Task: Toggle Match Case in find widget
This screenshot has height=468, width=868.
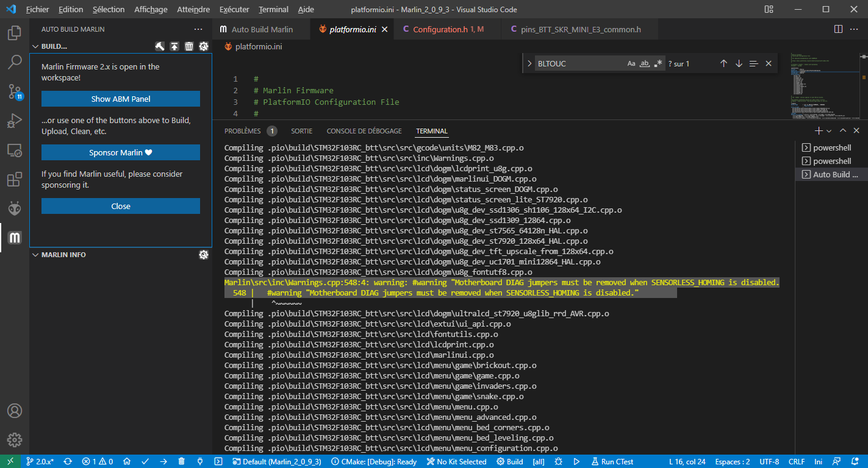Action: 631,63
